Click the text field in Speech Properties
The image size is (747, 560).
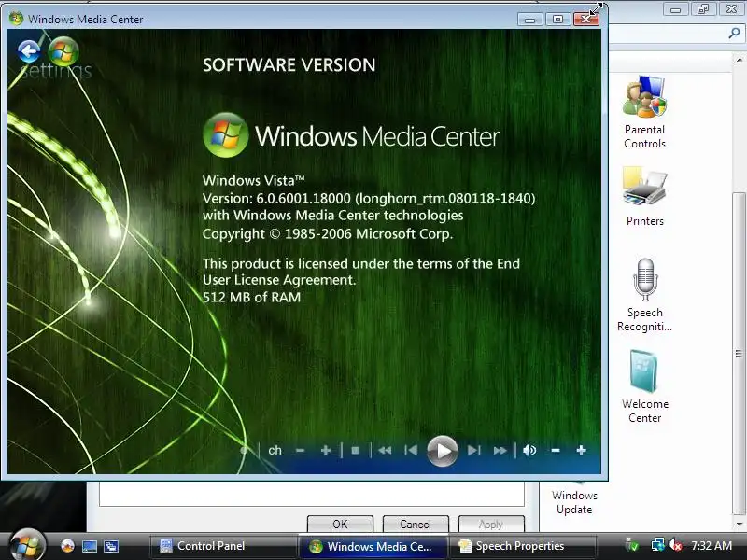point(312,494)
